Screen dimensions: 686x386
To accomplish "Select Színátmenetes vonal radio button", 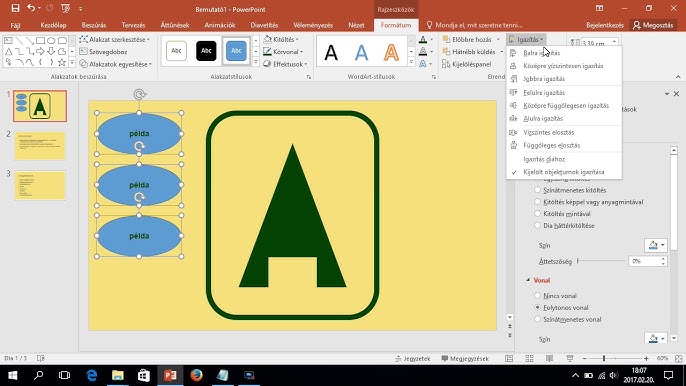I will click(x=538, y=319).
